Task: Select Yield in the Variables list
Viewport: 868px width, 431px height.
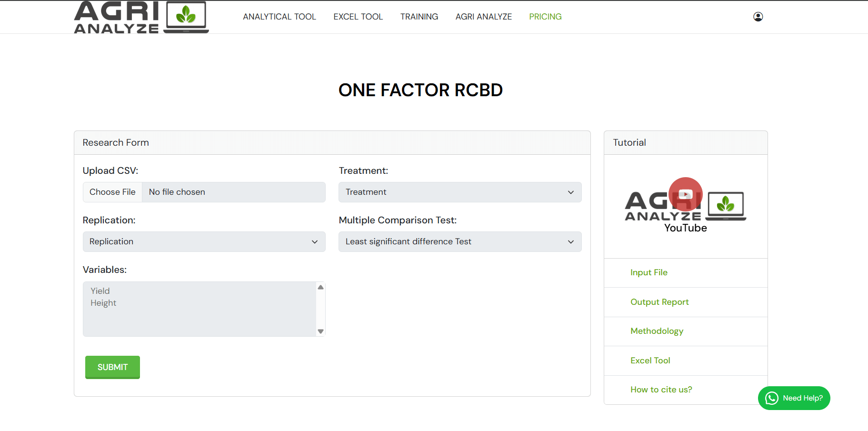Action: point(100,291)
